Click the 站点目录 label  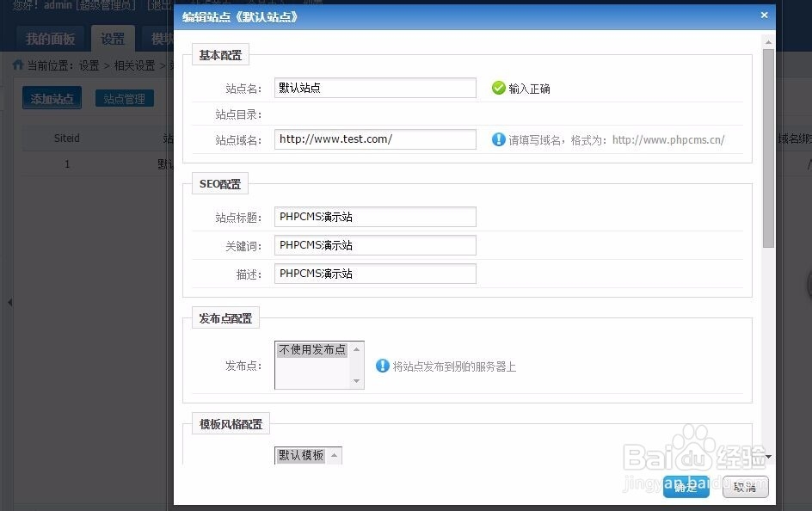(238, 114)
